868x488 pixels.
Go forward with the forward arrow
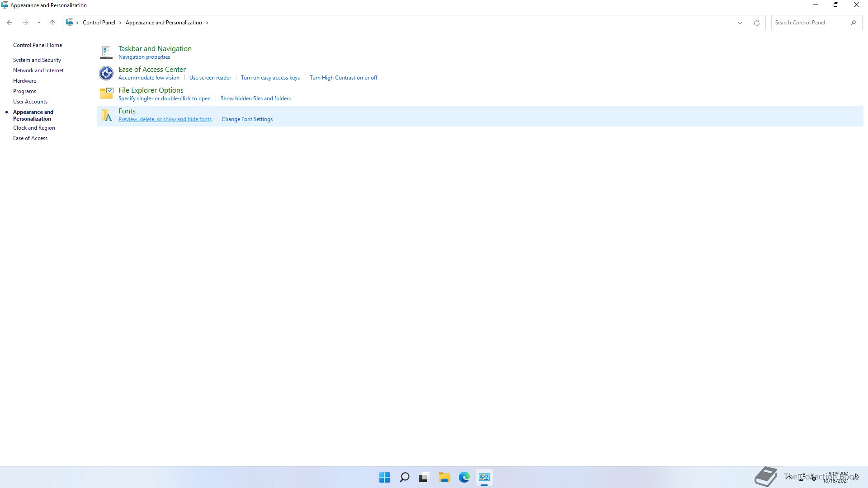(x=25, y=23)
